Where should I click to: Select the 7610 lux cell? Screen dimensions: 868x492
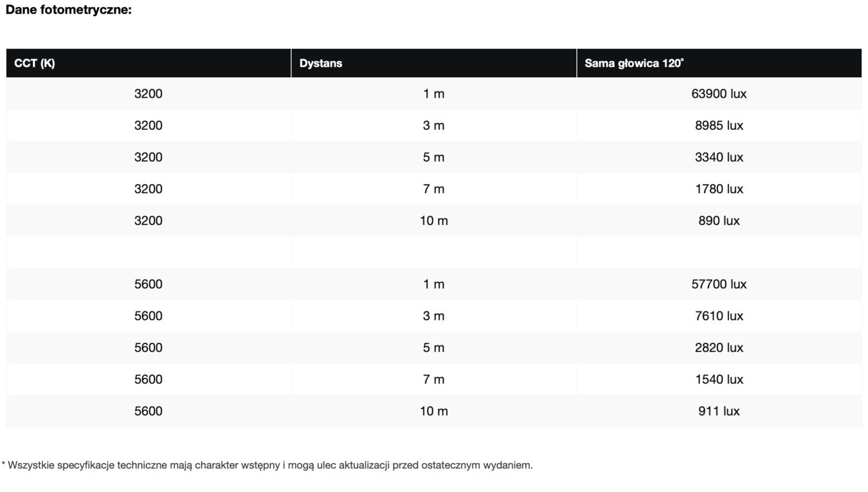(x=719, y=316)
